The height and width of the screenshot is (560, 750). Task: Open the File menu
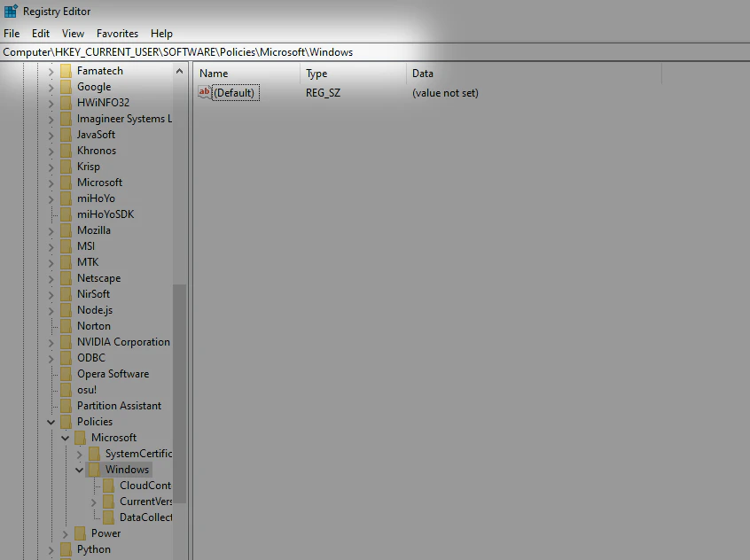(x=12, y=34)
